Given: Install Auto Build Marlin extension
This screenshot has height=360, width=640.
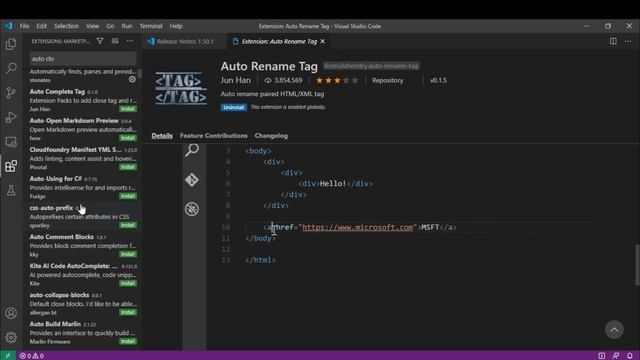Looking at the screenshot, I should [x=128, y=341].
